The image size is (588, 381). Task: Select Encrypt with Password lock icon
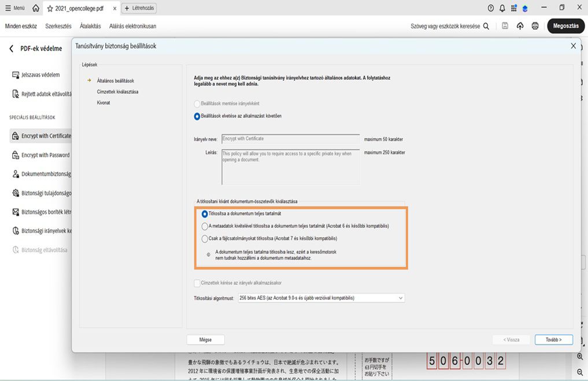(x=16, y=155)
